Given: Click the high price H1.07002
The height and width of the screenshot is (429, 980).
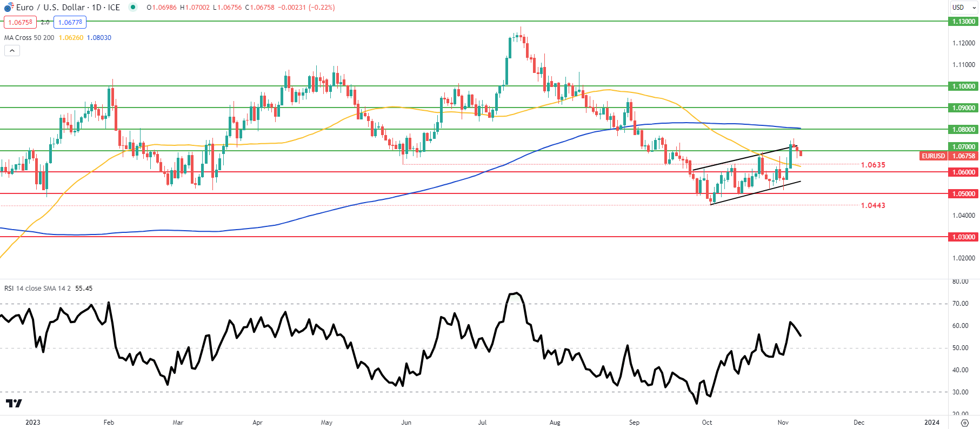Looking at the screenshot, I should pyautogui.click(x=195, y=7).
